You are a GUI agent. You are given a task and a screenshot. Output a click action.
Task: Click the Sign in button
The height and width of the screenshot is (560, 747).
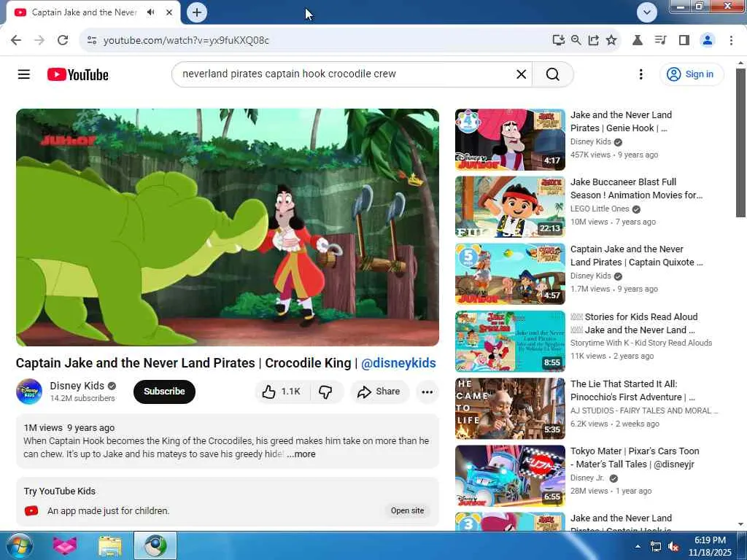click(692, 74)
